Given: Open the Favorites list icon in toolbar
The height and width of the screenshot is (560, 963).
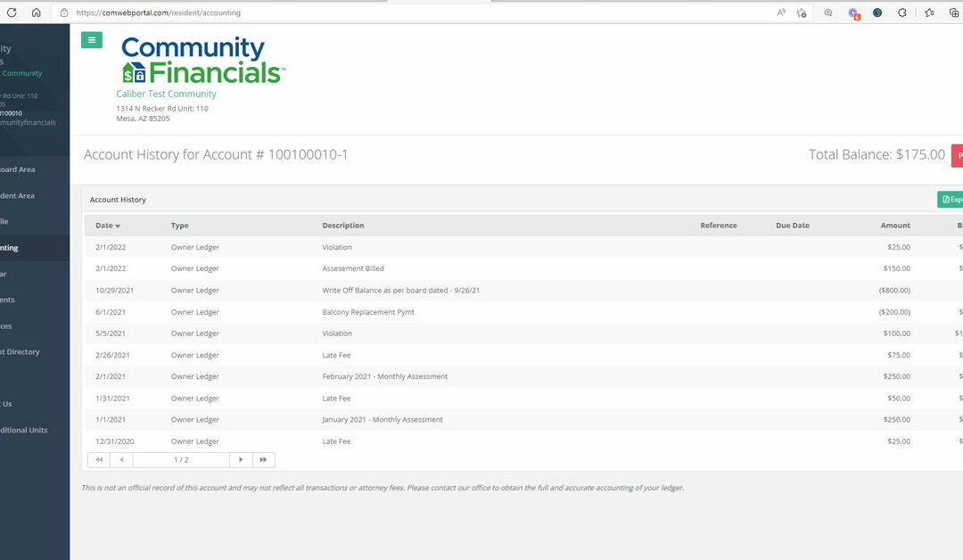Looking at the screenshot, I should coord(929,12).
